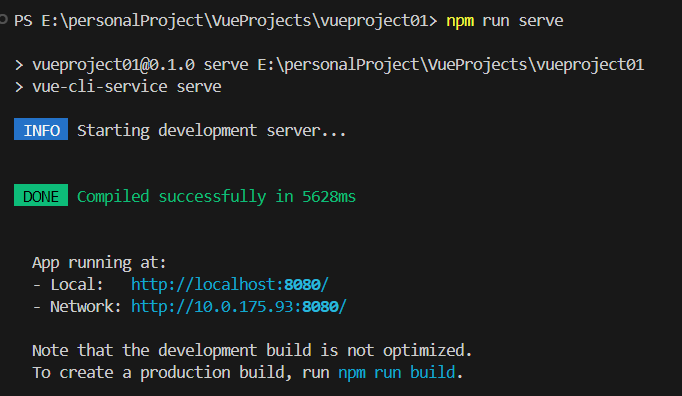Click the green DONE badge
682x396 pixels.
tap(41, 195)
